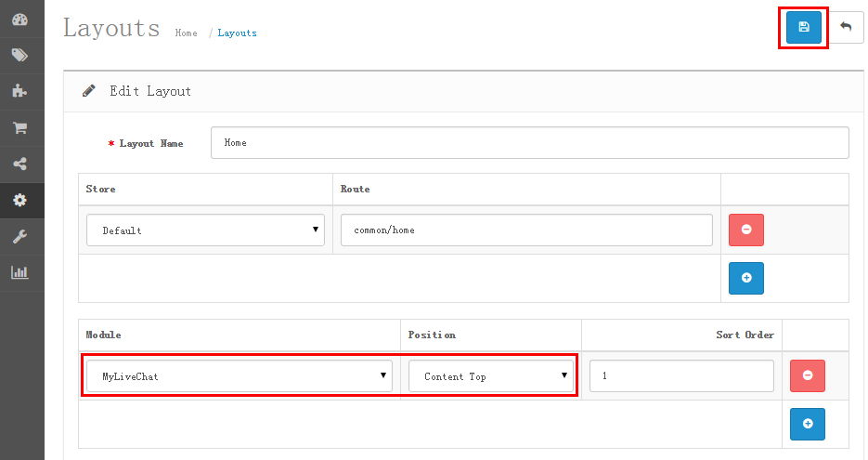
Task: Open the Catalog tags sidebar icon
Action: coord(19,56)
